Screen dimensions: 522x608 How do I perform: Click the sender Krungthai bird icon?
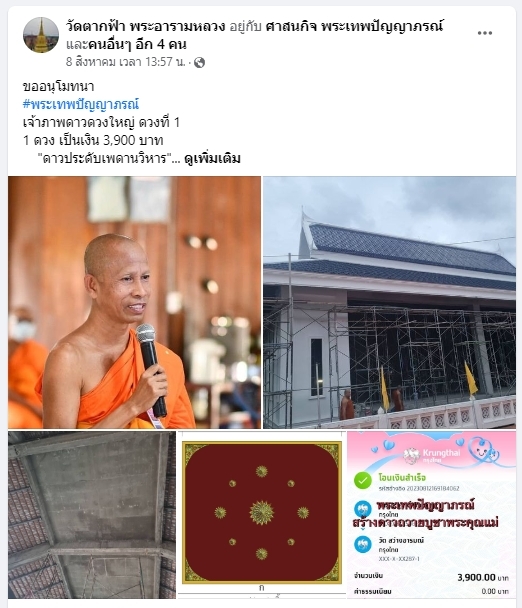point(363,509)
